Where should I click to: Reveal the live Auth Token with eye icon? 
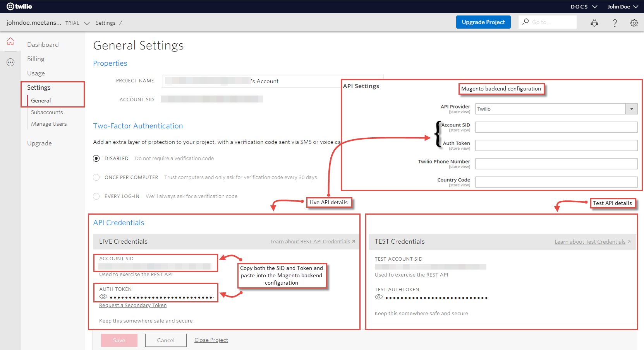103,297
